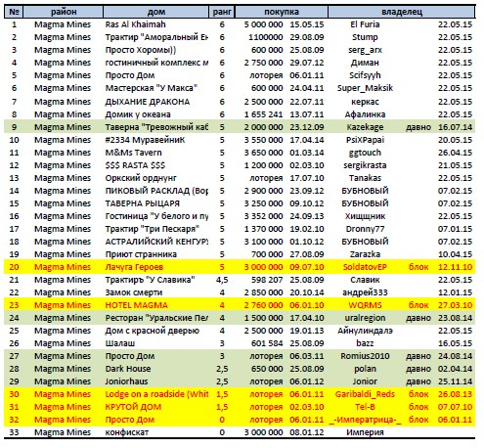Select the "владелец" column header

pyautogui.click(x=402, y=12)
